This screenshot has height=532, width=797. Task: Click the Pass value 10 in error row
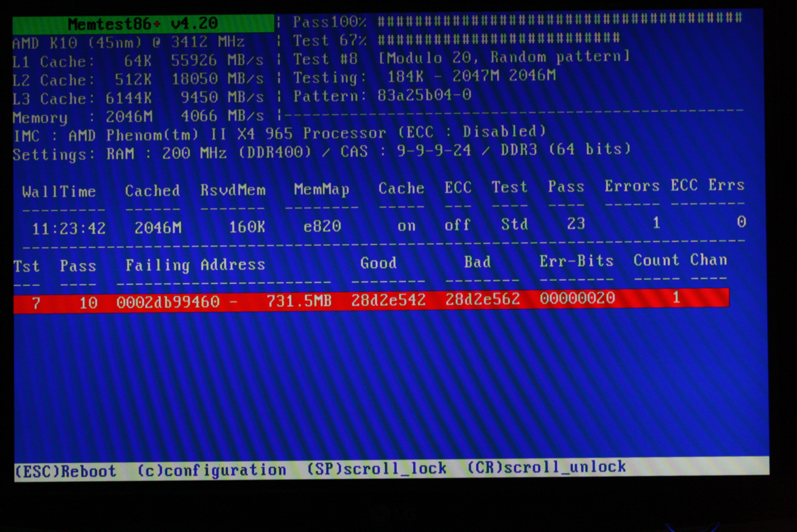pos(89,303)
